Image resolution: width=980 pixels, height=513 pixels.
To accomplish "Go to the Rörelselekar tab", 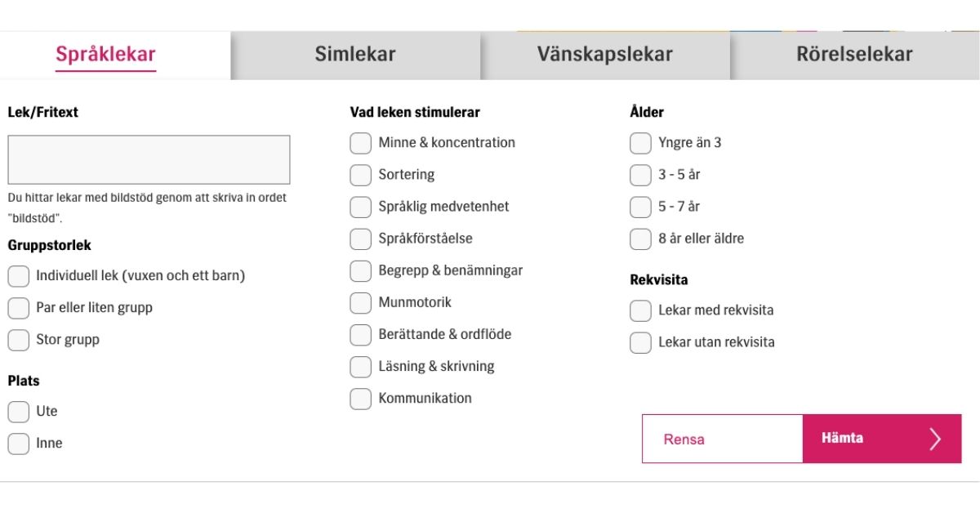I will pyautogui.click(x=855, y=55).
